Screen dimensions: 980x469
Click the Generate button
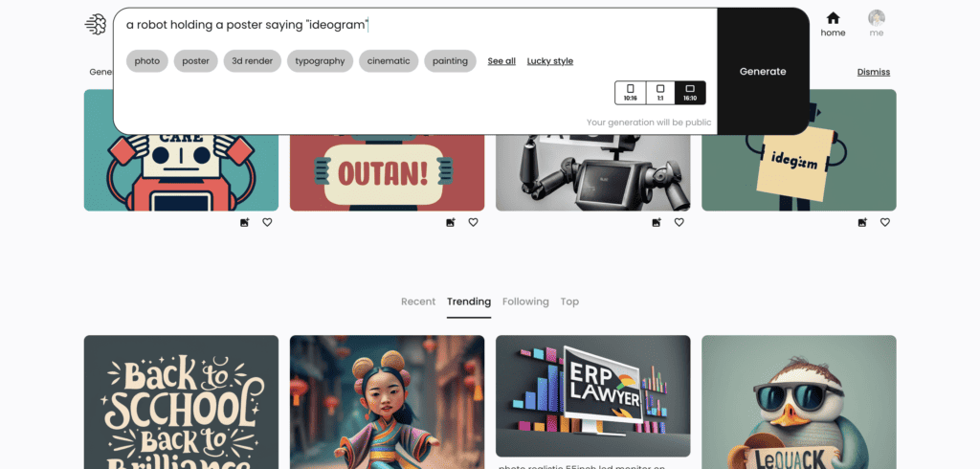763,71
